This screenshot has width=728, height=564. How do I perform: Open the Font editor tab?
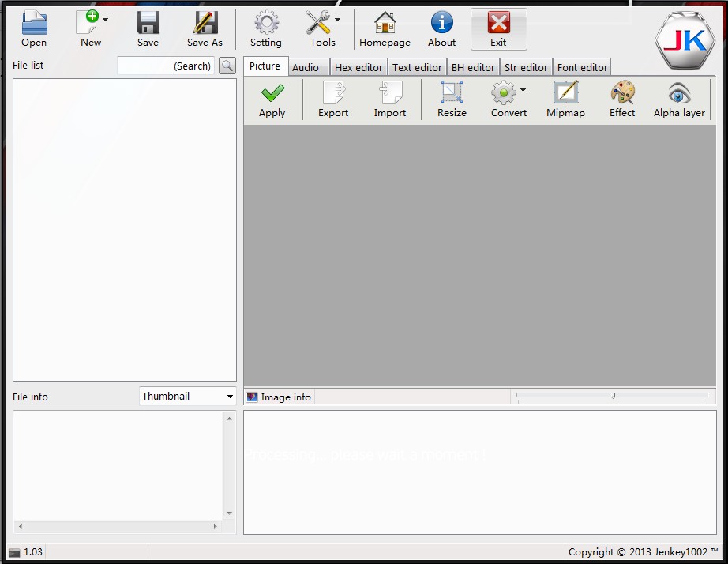pyautogui.click(x=582, y=67)
